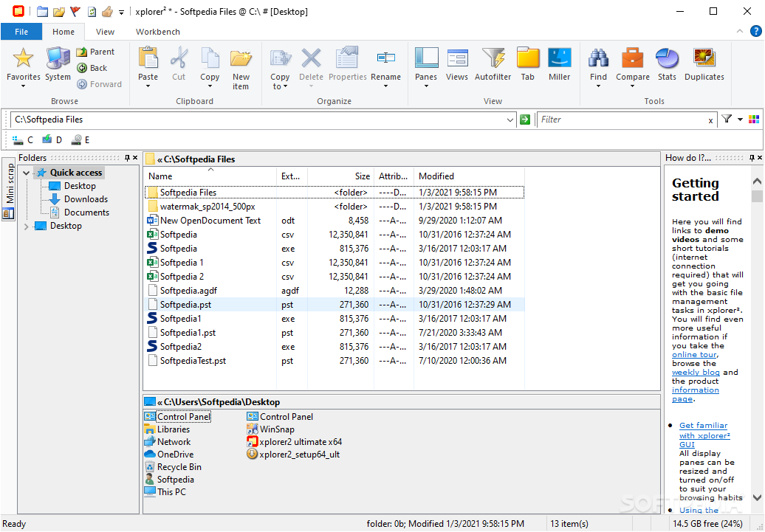Image resolution: width=765 pixels, height=532 pixels.
Task: Click the colored view grid icon
Action: [754, 120]
